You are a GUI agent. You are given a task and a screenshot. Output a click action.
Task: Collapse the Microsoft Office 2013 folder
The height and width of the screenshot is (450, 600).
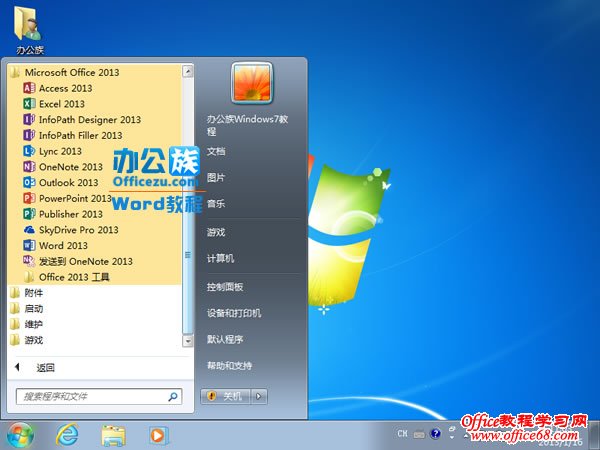(x=72, y=72)
